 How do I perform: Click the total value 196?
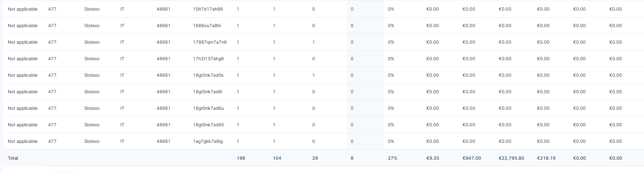(241, 158)
